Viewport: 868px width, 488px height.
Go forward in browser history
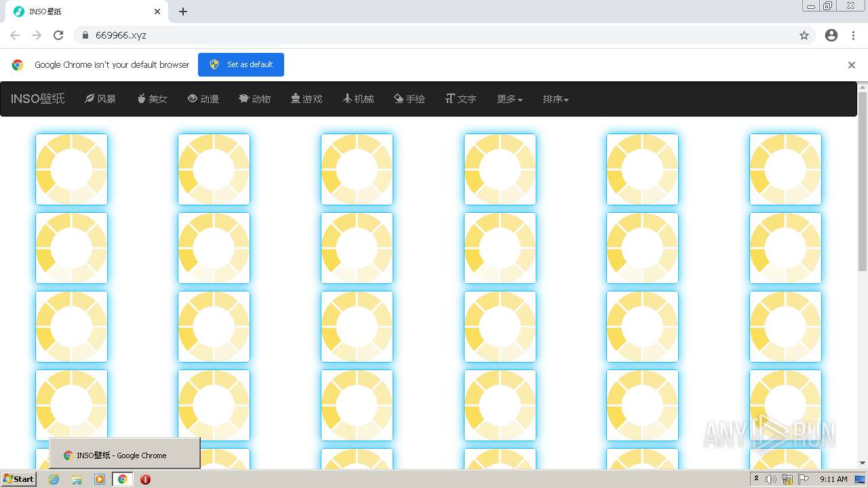[x=37, y=35]
